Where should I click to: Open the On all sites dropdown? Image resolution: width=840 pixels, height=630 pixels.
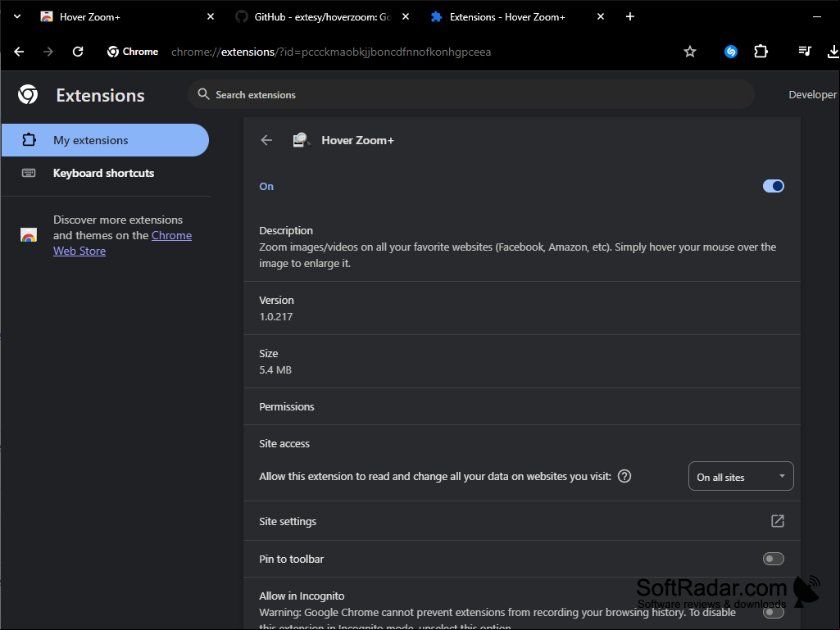(x=740, y=476)
